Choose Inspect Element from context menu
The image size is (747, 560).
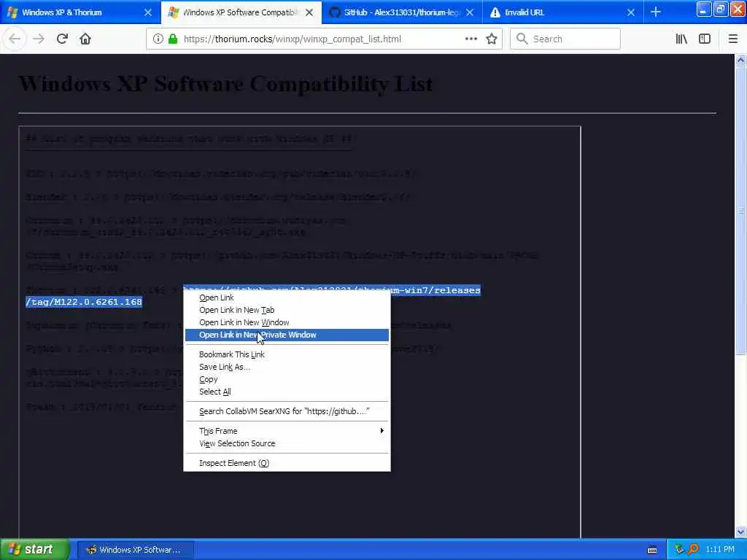pos(287,463)
